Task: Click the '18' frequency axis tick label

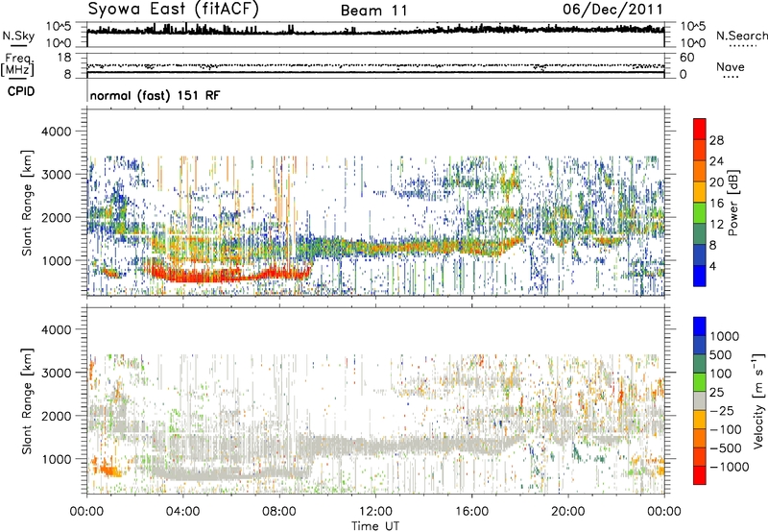Action: pyautogui.click(x=63, y=58)
